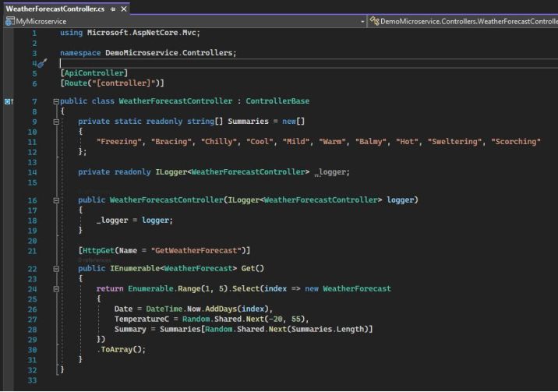Click the screwdriver quick actions icon on line 4
The height and width of the screenshot is (392, 558).
click(x=43, y=62)
